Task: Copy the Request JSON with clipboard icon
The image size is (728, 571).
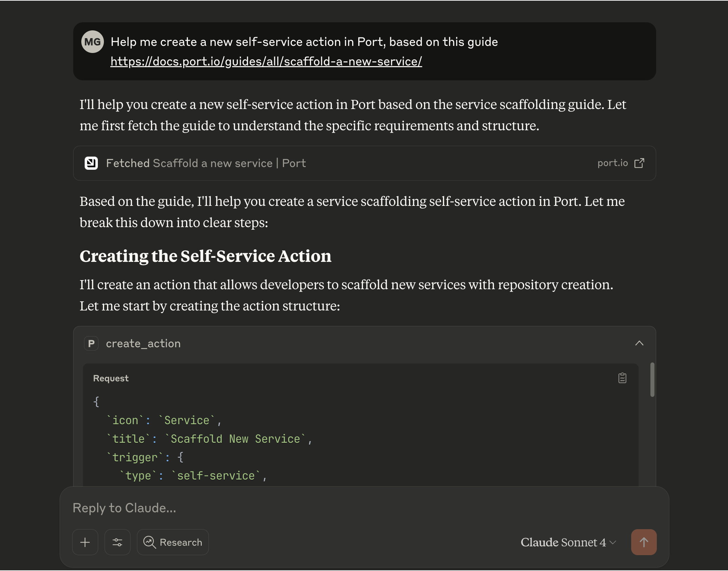Action: (622, 378)
